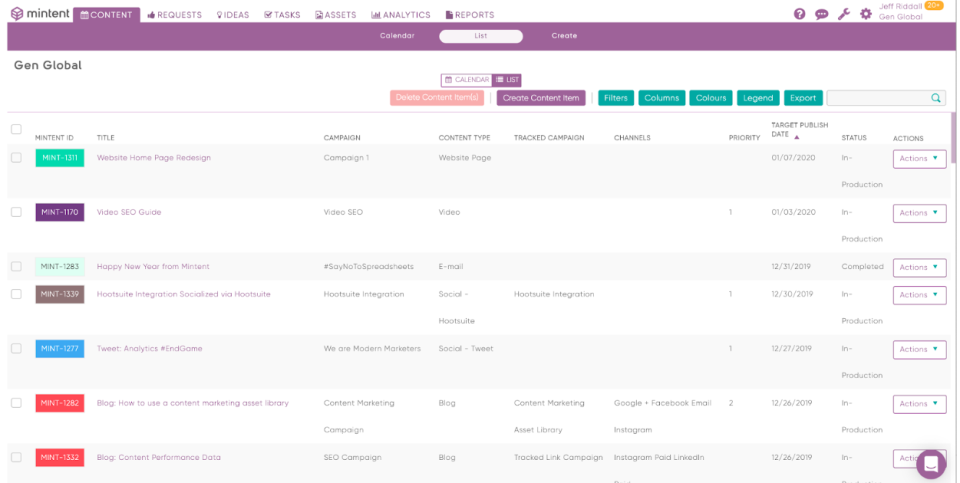The image size is (960, 483).
Task: Check the content marketing asset library row
Action: [x=17, y=403]
